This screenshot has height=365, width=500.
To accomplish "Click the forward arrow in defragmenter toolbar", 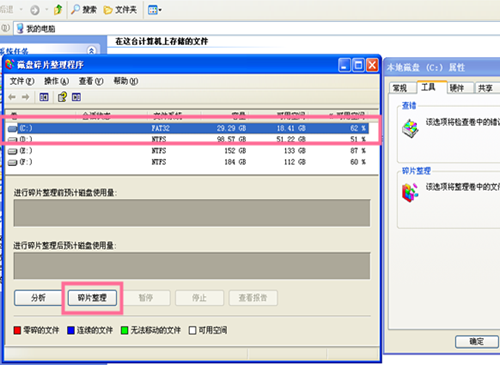I will point(25,97).
